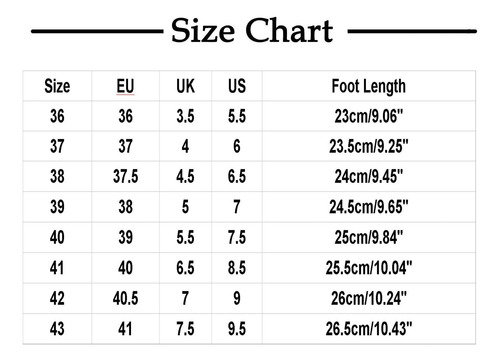500x361 pixels.
Task: Click the US column header
Action: coord(237,86)
